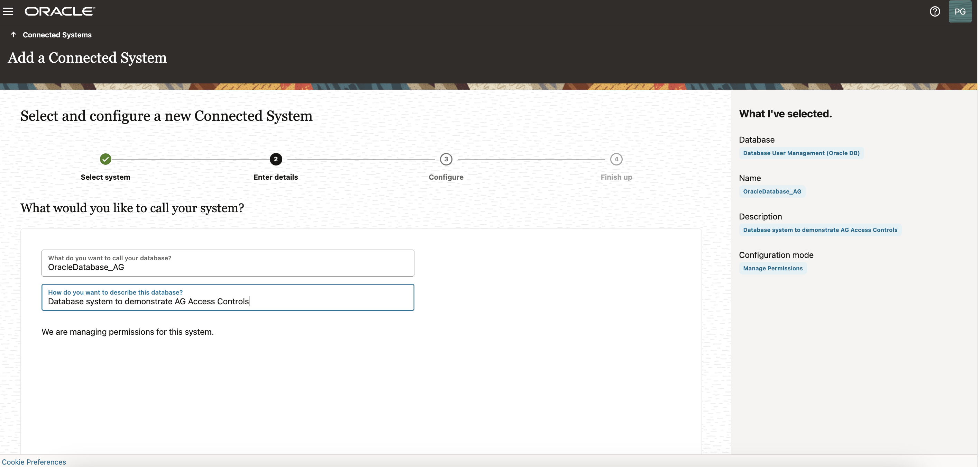Open the hamburger navigation menu
The image size is (980, 467).
(x=8, y=11)
